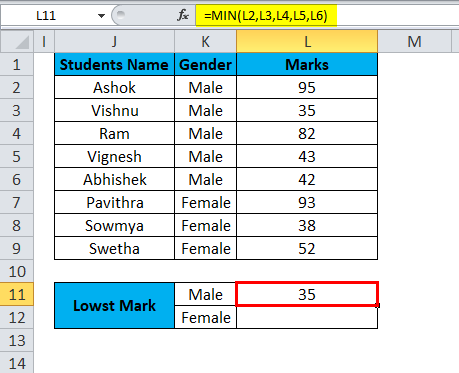The height and width of the screenshot is (373, 459).
Task: Click Ashok's Male gender cell
Action: pos(205,87)
